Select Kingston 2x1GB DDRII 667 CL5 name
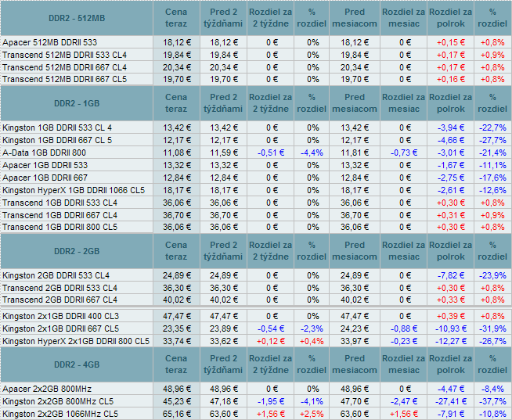Screen dimensions: 512x420 click(61, 328)
